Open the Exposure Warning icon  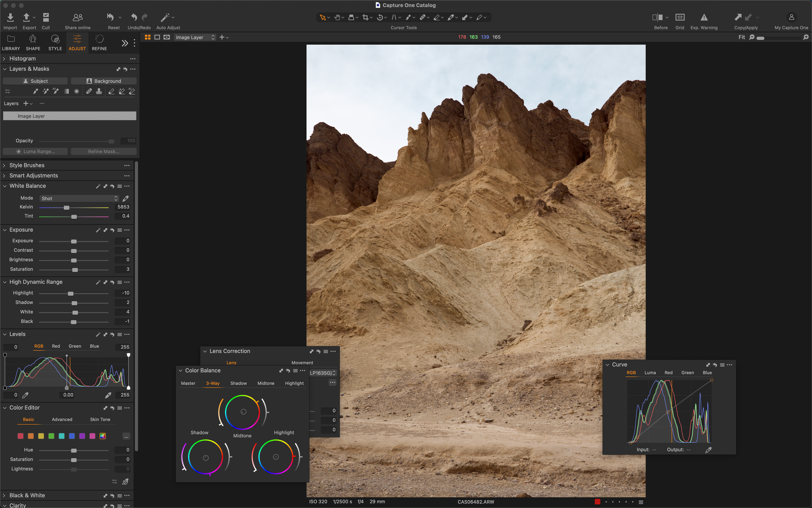click(704, 17)
